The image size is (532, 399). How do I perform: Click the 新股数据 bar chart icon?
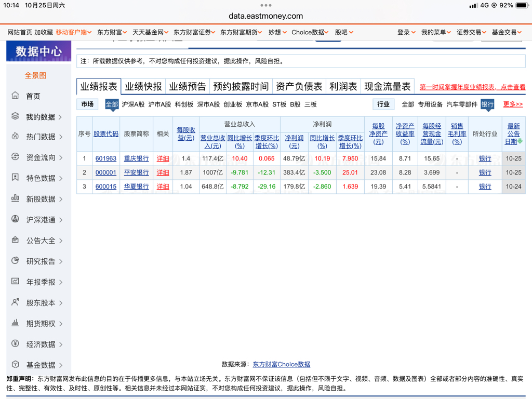pos(15,198)
